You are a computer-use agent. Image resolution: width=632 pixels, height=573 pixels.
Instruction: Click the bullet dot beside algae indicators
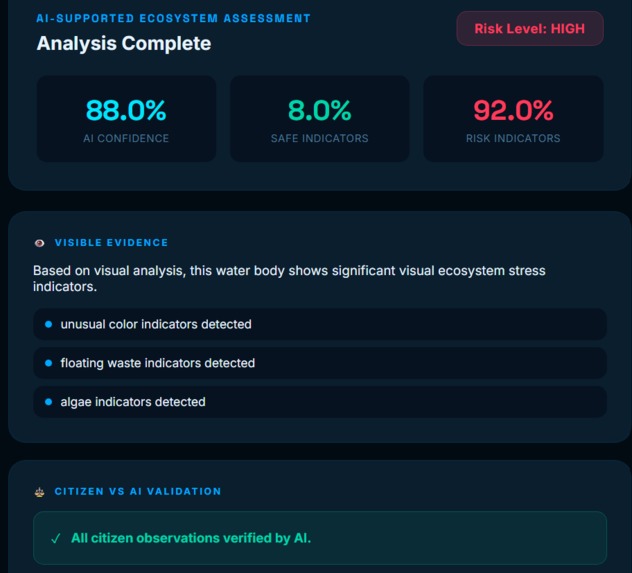click(x=48, y=402)
